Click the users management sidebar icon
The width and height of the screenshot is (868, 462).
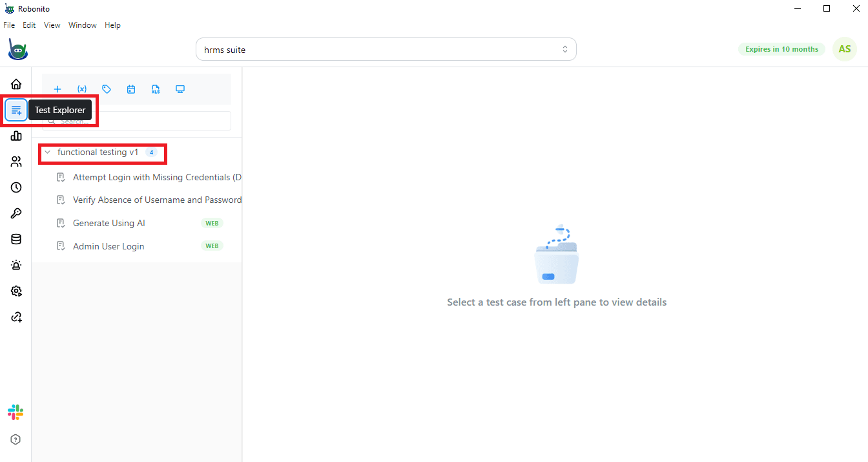(x=15, y=162)
